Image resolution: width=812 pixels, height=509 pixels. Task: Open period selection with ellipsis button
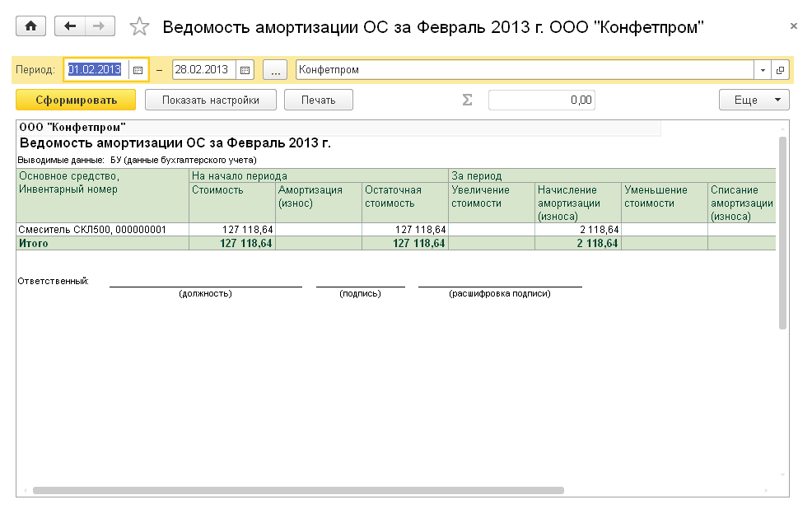275,70
